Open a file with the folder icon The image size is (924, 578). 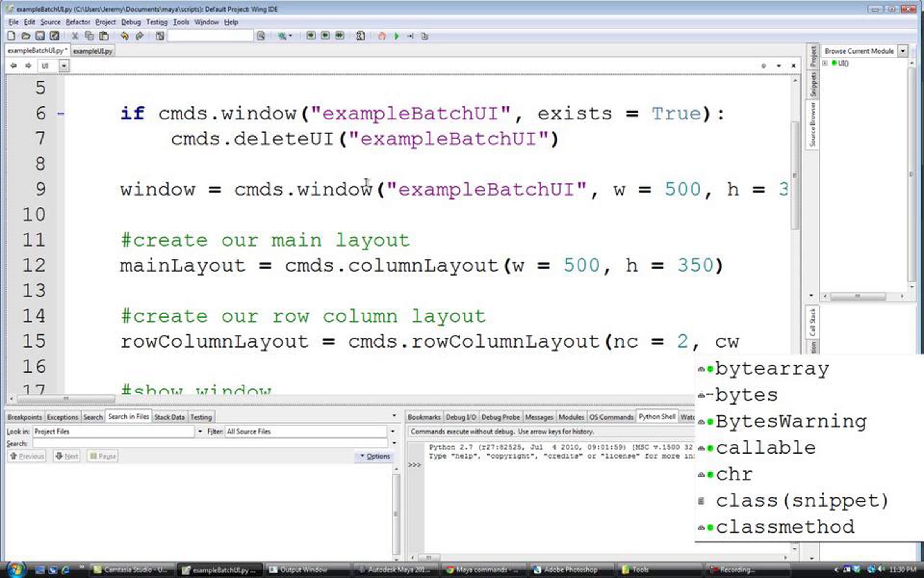(x=26, y=36)
